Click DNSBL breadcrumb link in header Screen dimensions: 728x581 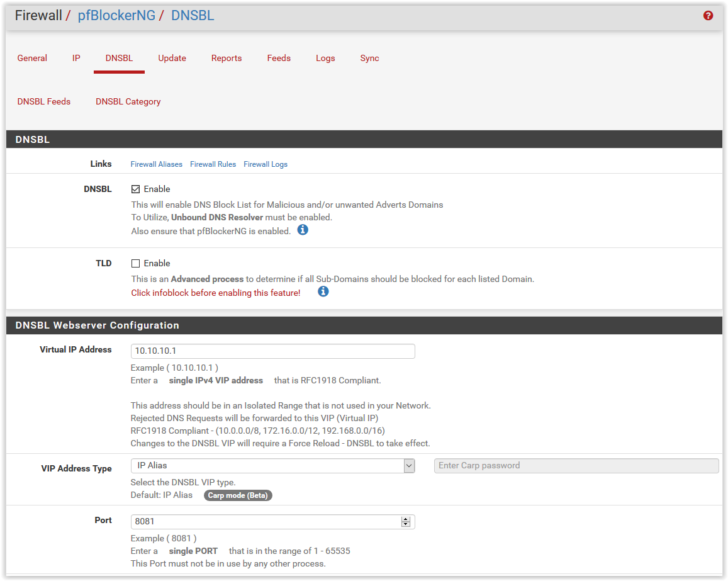(193, 15)
